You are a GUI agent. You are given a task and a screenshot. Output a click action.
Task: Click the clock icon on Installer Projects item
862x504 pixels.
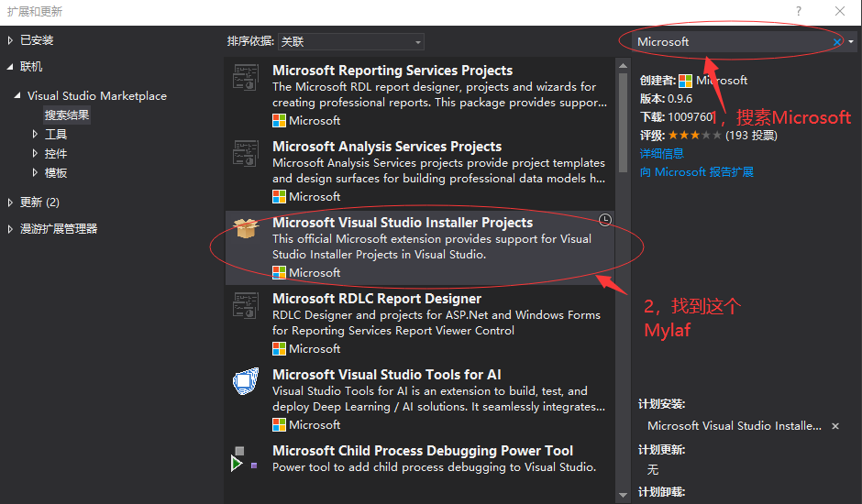pyautogui.click(x=604, y=220)
